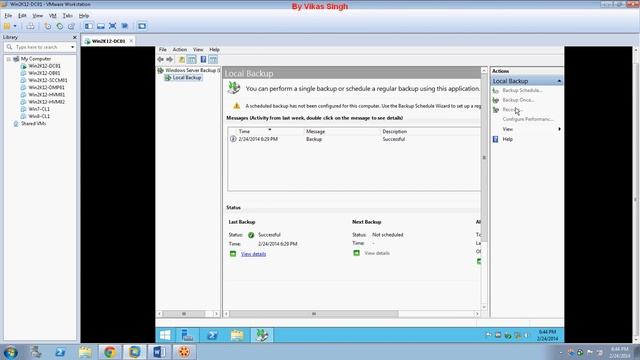Close the Win2K12-DC01 tab
The image size is (640, 360).
(131, 41)
